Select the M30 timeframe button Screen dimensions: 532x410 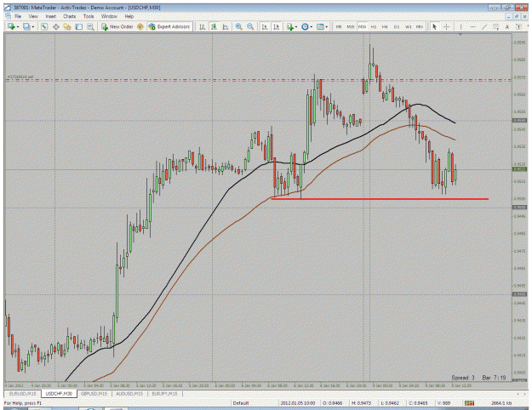point(362,26)
